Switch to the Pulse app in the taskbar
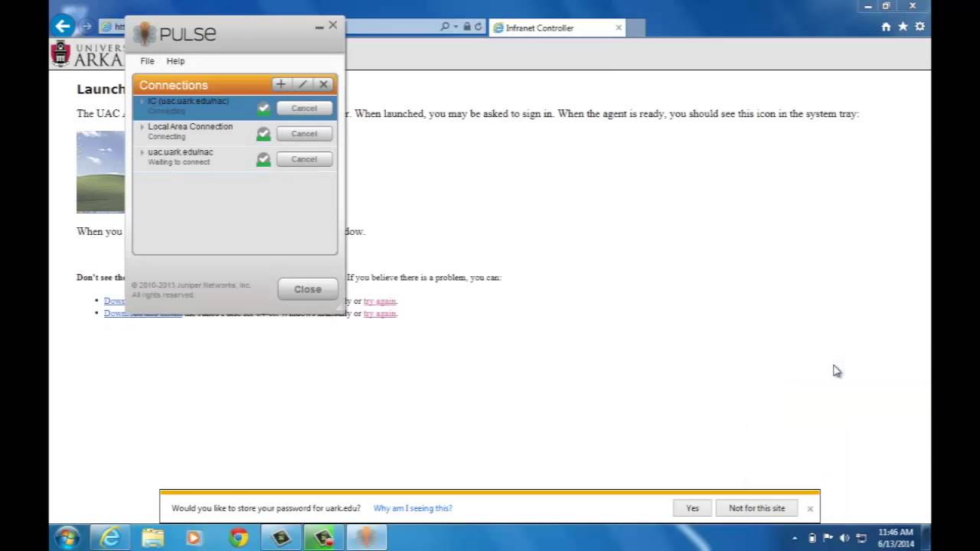980x551 pixels. coord(367,538)
